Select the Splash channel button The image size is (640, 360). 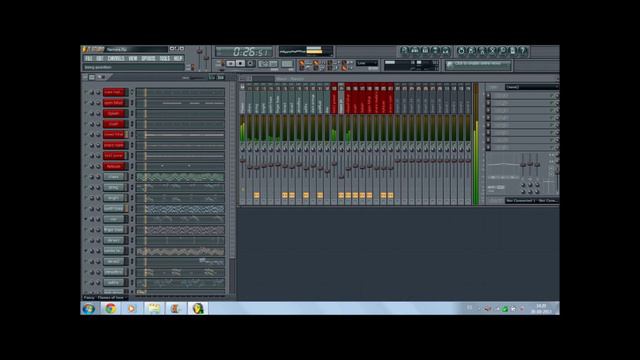coord(114,113)
